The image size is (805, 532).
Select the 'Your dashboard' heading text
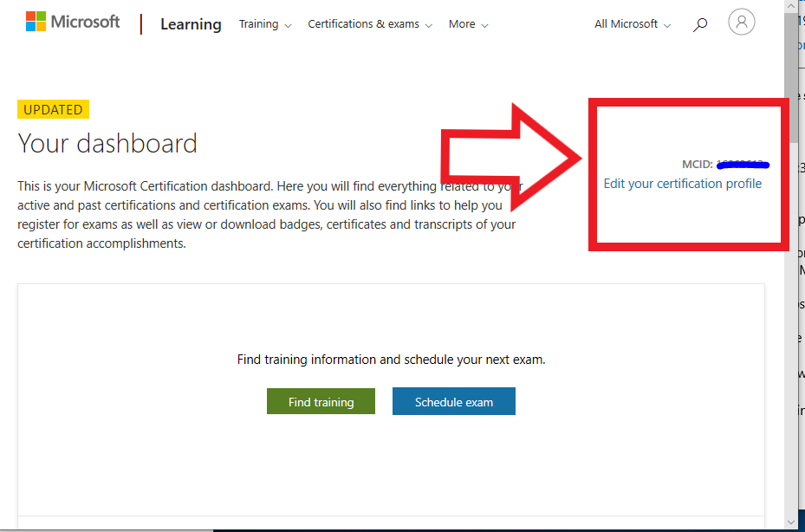coord(107,143)
